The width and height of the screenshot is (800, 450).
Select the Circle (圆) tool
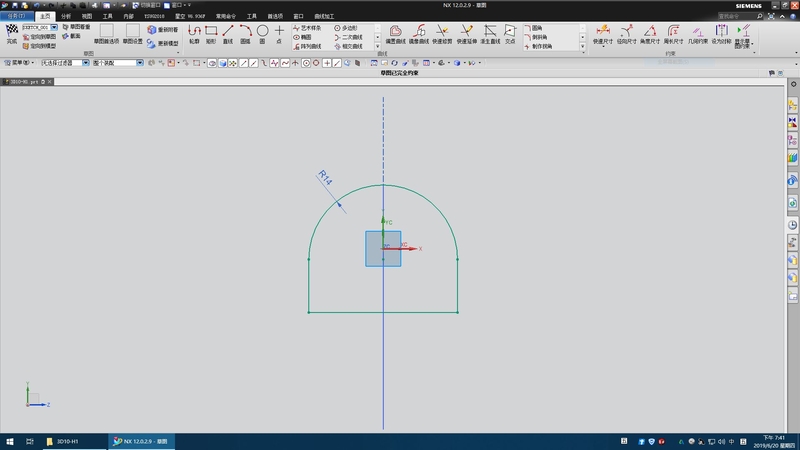click(x=262, y=32)
